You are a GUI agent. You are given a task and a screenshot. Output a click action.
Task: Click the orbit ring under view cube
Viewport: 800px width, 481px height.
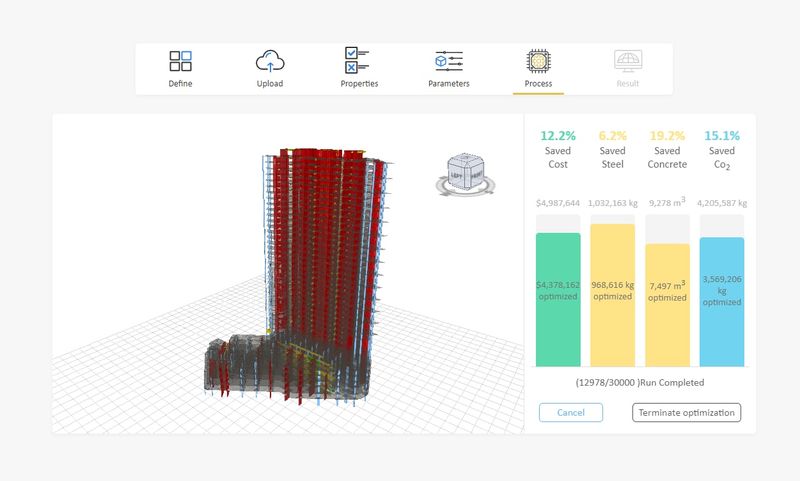[x=465, y=187]
